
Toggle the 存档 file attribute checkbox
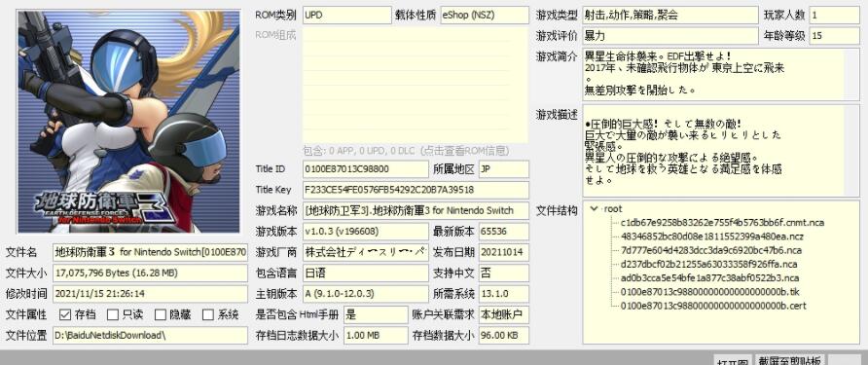click(x=65, y=314)
